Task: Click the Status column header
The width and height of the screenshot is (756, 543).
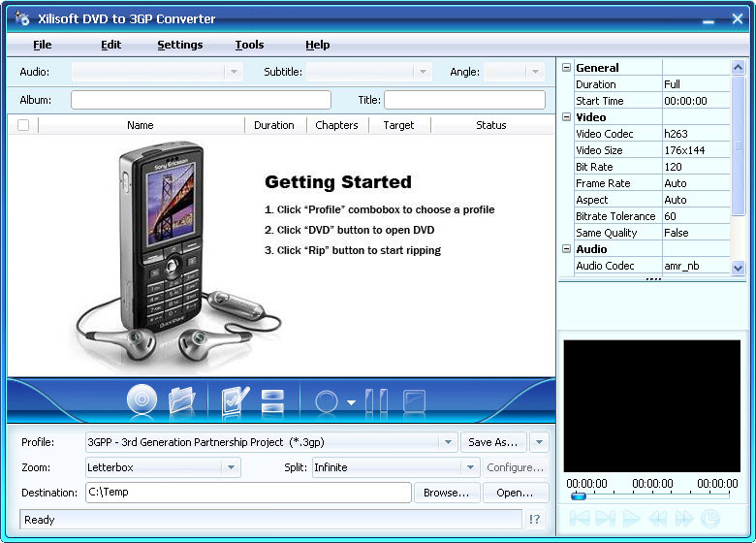Action: [491, 125]
